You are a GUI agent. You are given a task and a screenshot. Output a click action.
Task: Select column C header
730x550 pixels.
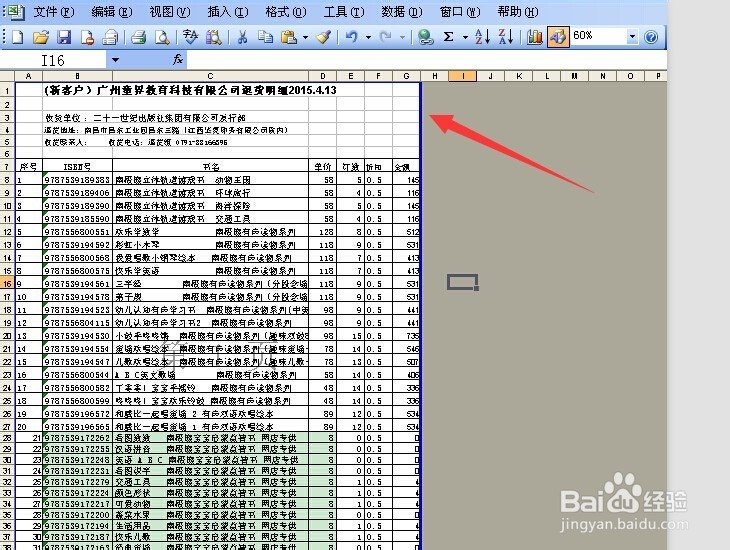pos(210,76)
